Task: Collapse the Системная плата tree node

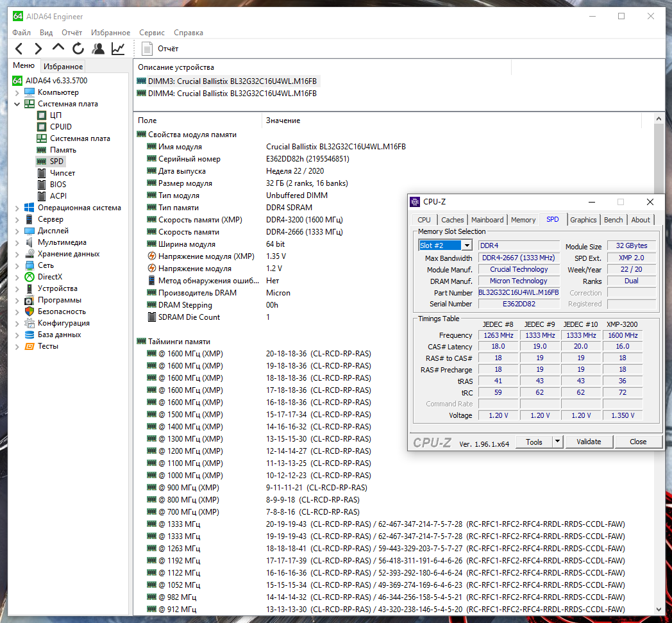Action: coord(17,104)
